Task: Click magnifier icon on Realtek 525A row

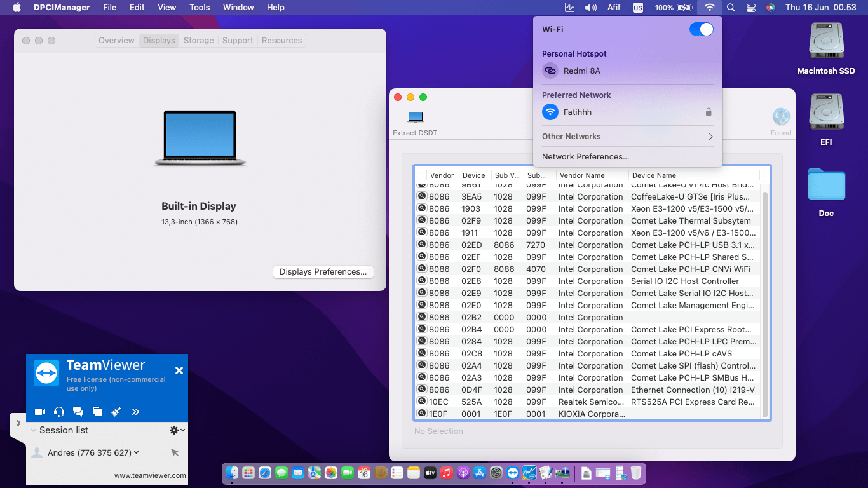Action: pos(421,402)
